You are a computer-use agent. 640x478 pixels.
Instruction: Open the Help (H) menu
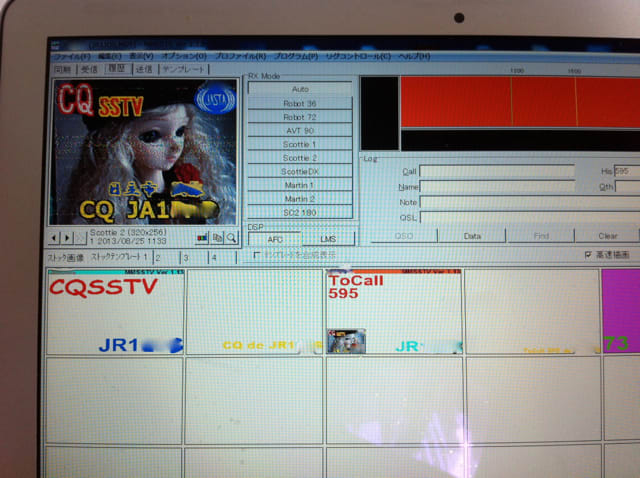(414, 56)
